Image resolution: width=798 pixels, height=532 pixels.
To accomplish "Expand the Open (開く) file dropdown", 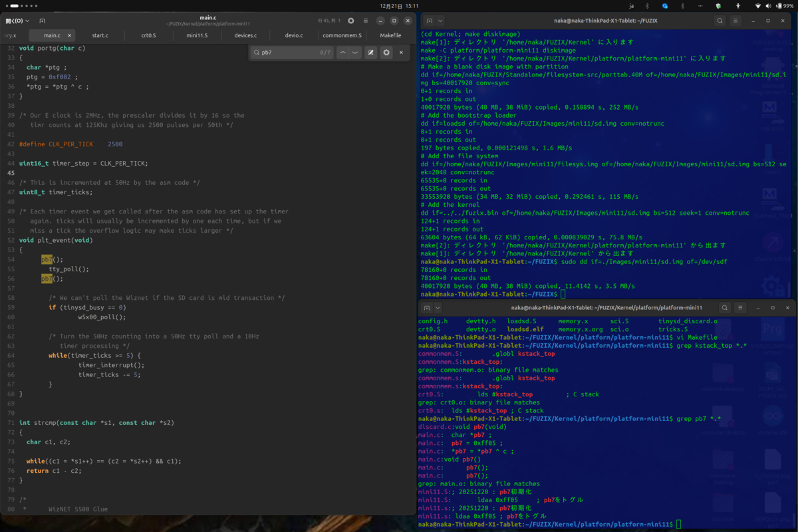I will pyautogui.click(x=14, y=21).
